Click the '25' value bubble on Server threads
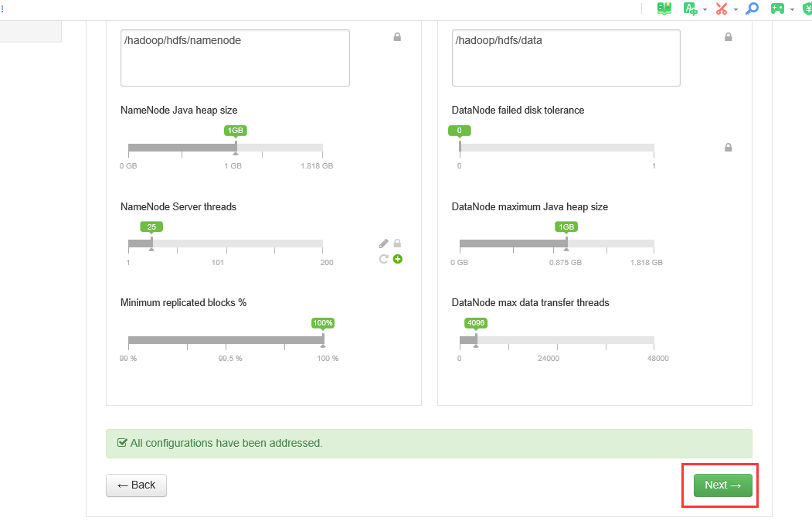Image resolution: width=812 pixels, height=521 pixels. click(151, 226)
